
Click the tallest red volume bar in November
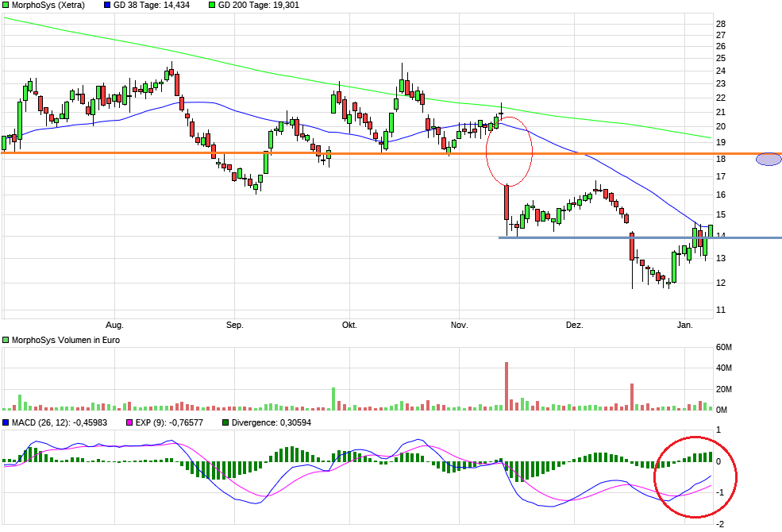(507, 386)
